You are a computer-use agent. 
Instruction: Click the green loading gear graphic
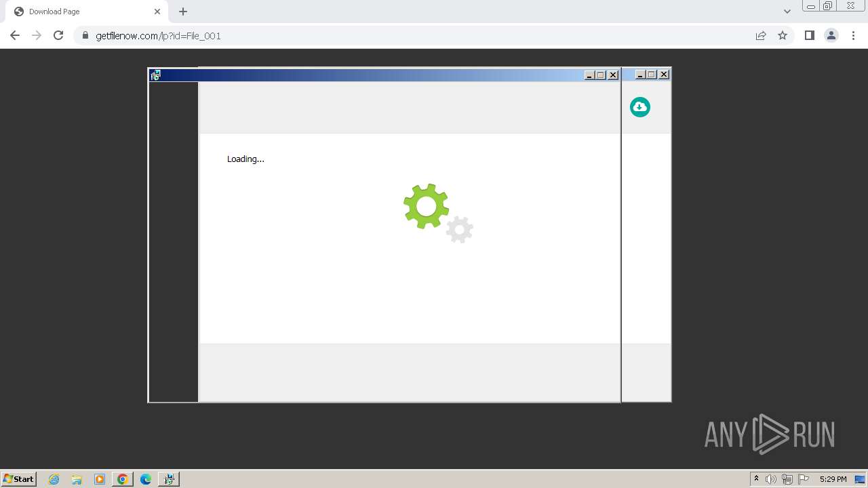(x=426, y=206)
